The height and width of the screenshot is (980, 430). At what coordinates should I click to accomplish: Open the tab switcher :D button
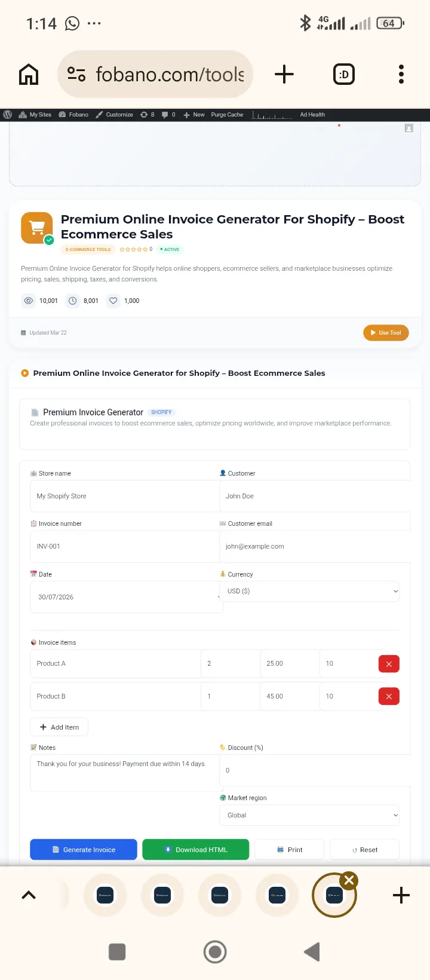343,74
